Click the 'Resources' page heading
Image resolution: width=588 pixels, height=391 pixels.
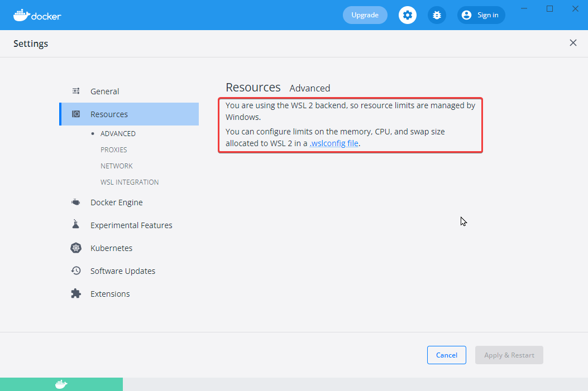click(253, 87)
